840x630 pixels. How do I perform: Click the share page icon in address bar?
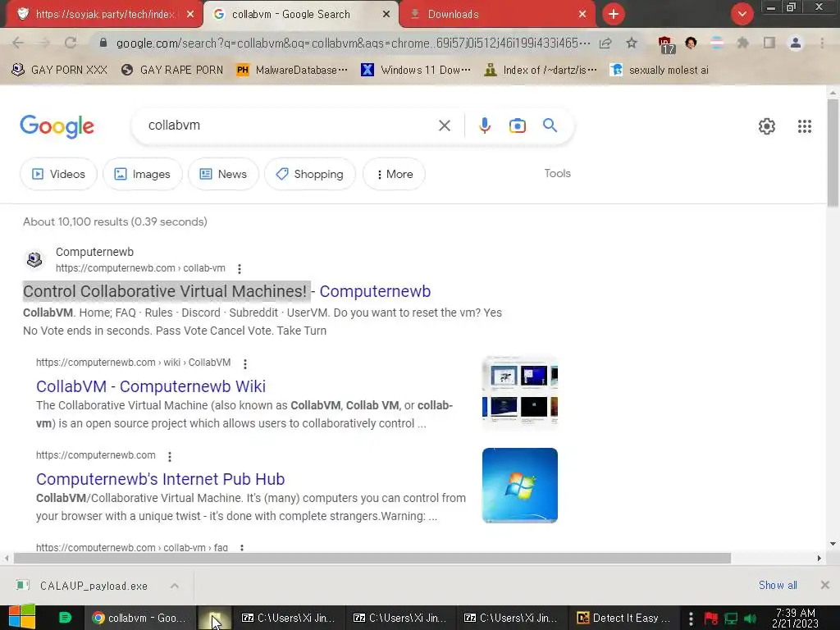point(605,43)
